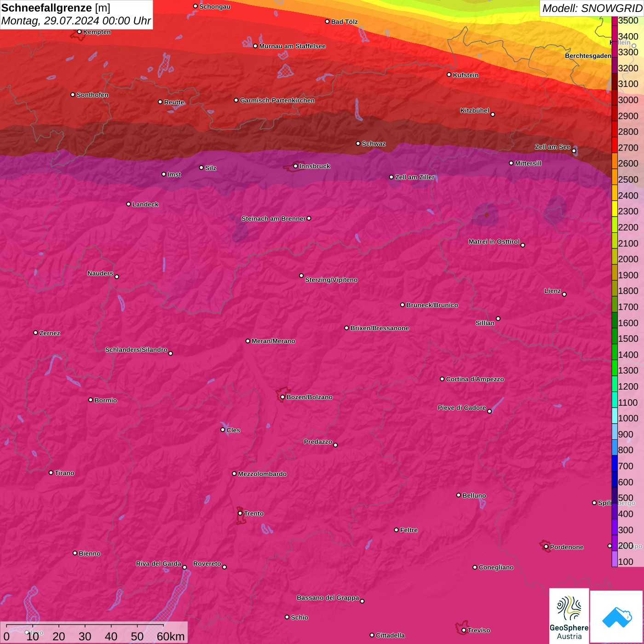Click the 60km scale bar label
Viewport: 644px width, 644px height.
(x=171, y=636)
